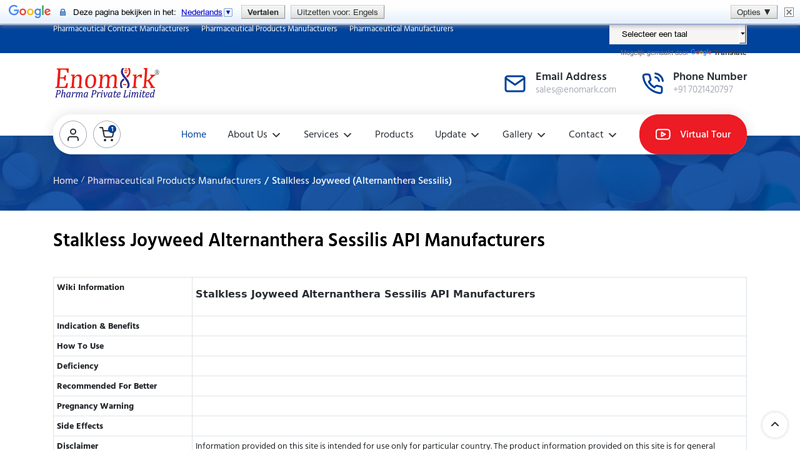Click the 'Disclaimer' row label
800x450 pixels.
pos(77,445)
